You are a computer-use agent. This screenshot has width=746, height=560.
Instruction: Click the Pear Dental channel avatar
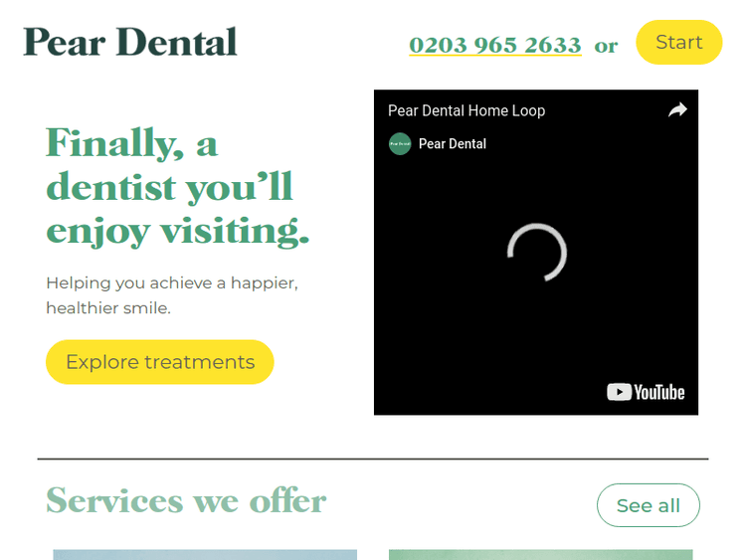point(400,143)
